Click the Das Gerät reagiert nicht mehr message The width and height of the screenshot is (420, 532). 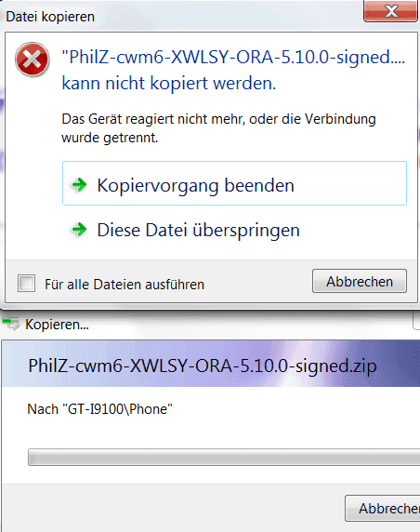coord(218,128)
